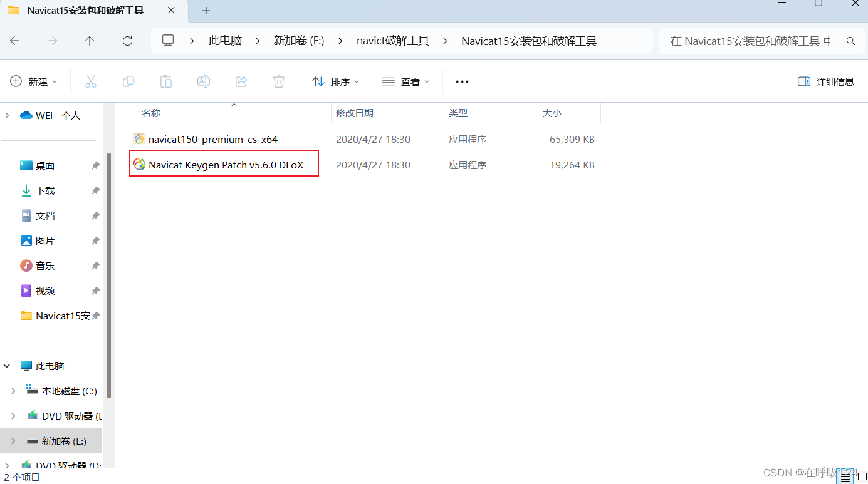Expand chevron after 新加卷 (E:) in address bar

click(340, 41)
